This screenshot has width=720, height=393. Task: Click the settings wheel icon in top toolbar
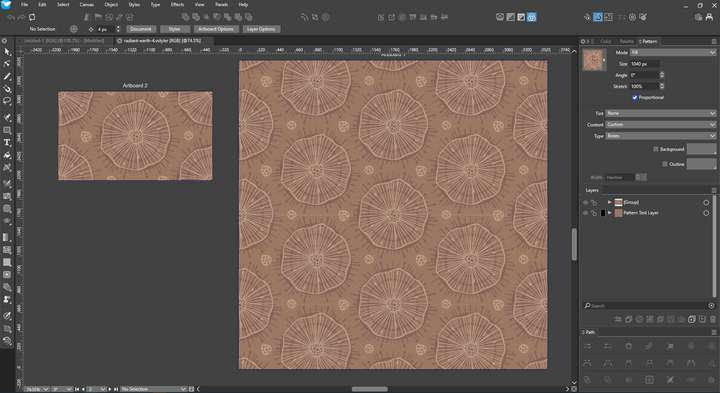(x=632, y=17)
